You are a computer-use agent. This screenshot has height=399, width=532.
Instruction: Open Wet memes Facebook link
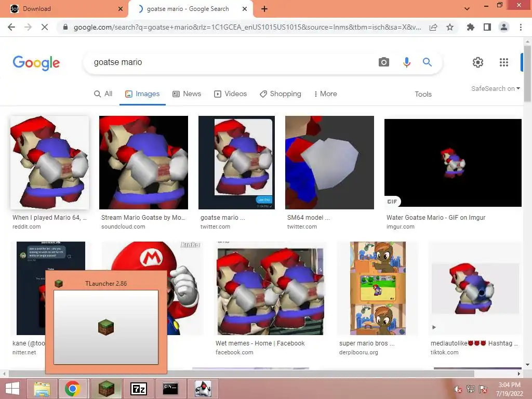(260, 343)
